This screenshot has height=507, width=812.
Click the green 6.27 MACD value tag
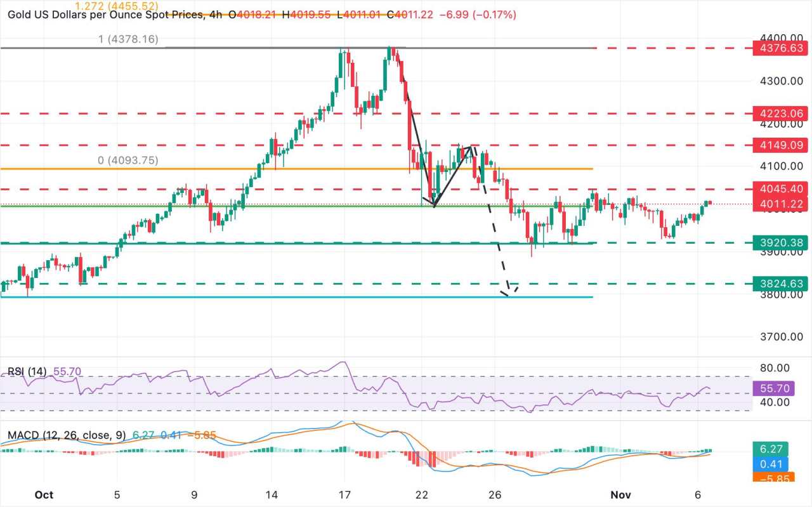point(771,448)
